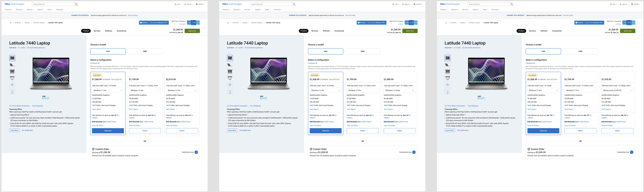Select the first laptop thumbnail in the middle page gallery
This screenshot has width=644, height=192.
pyautogui.click(x=230, y=58)
